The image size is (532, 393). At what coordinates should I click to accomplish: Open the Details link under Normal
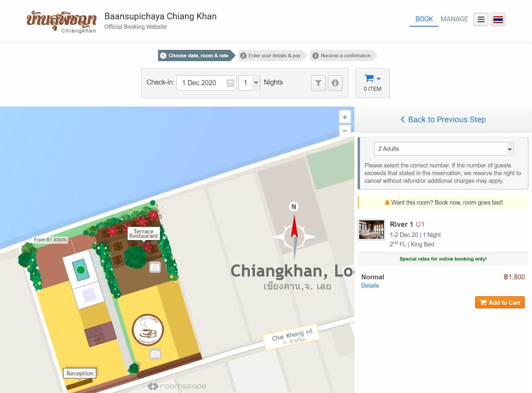click(x=370, y=286)
